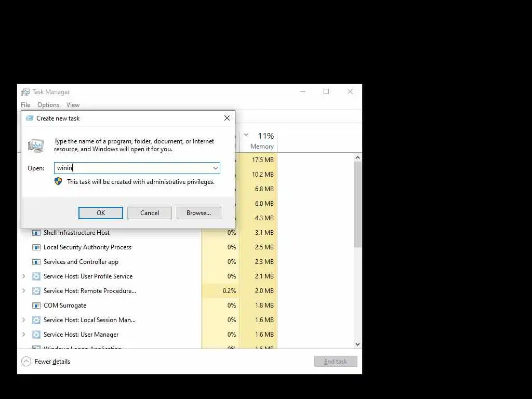
Task: Click the User Profile Service gear icon
Action: pos(36,276)
